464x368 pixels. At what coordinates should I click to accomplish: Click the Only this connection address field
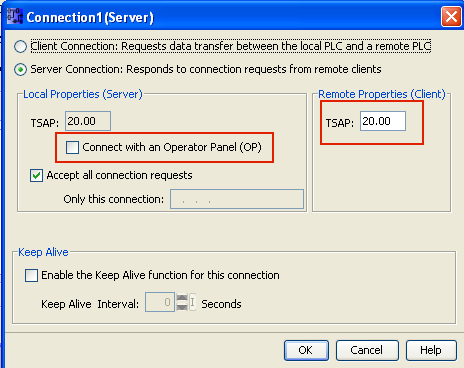coord(237,199)
